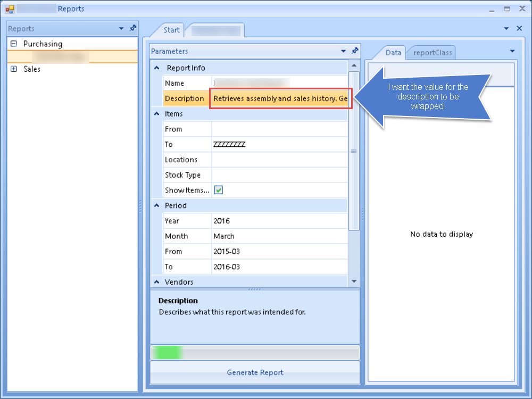Pin the Parameters panel
532x399 pixels.
[355, 51]
